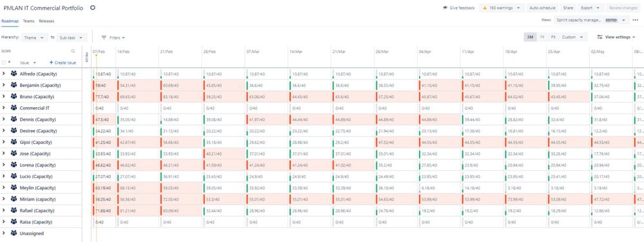Image resolution: width=644 pixels, height=242 pixels.
Task: Click the team icon beside Miriam (capacity)
Action: coord(14,199)
